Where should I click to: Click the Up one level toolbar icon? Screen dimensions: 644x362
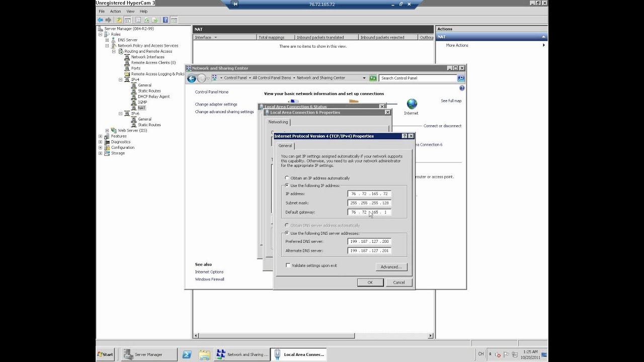119,20
